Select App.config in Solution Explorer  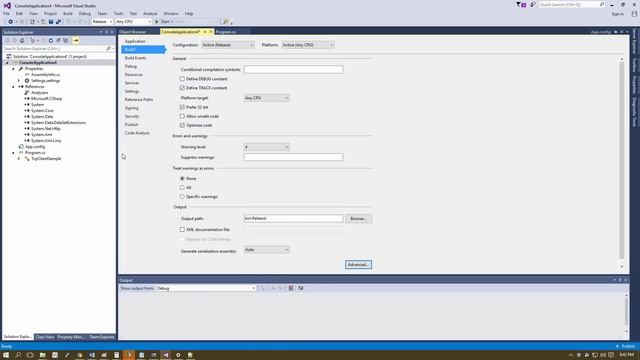pyautogui.click(x=35, y=147)
